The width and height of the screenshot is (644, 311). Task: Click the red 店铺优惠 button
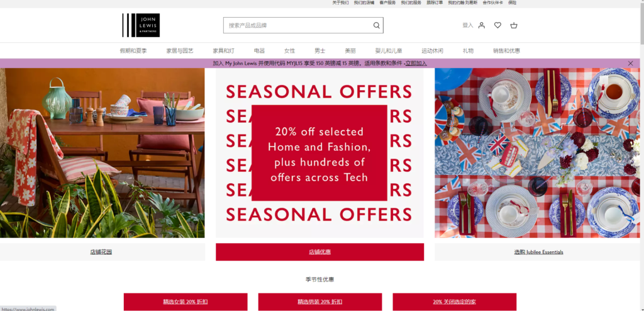tap(320, 252)
